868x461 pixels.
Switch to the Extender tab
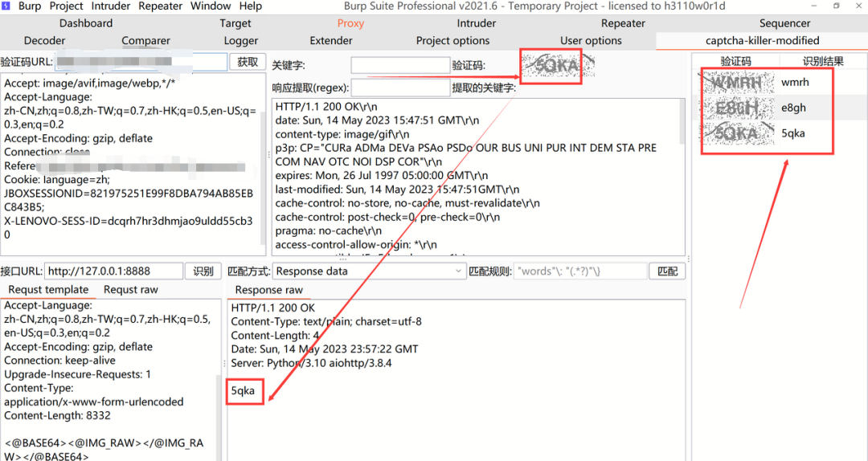(x=331, y=40)
